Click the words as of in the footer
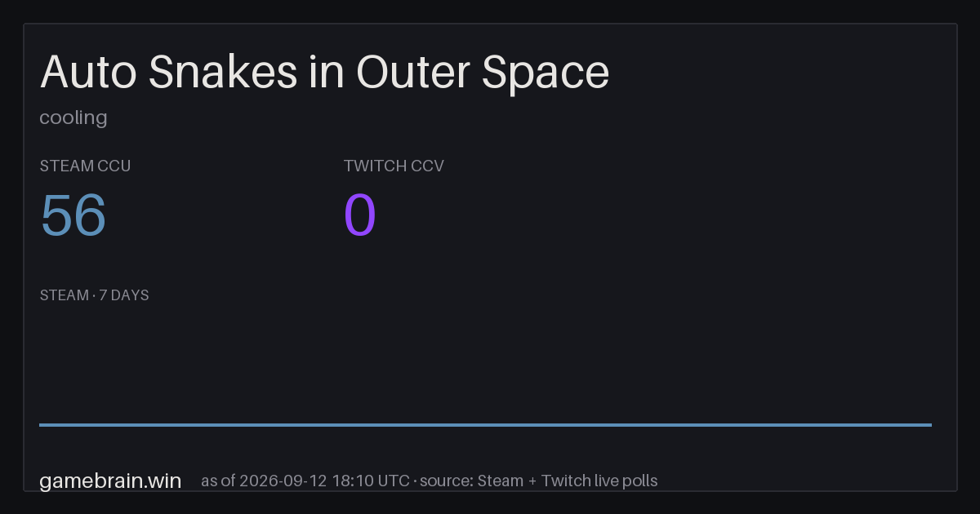This screenshot has width=980, height=514. coord(218,481)
